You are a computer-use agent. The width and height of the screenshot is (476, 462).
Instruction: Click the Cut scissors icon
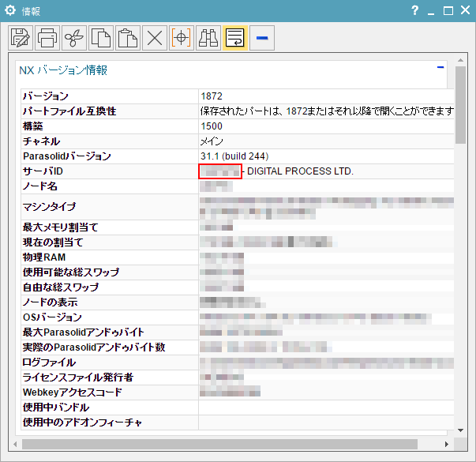click(74, 38)
